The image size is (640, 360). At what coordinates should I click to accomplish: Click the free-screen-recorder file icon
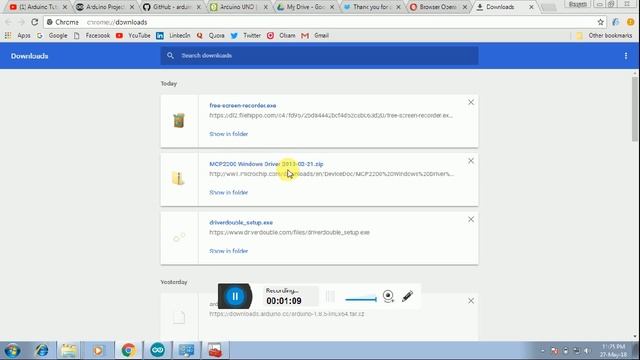pyautogui.click(x=179, y=121)
